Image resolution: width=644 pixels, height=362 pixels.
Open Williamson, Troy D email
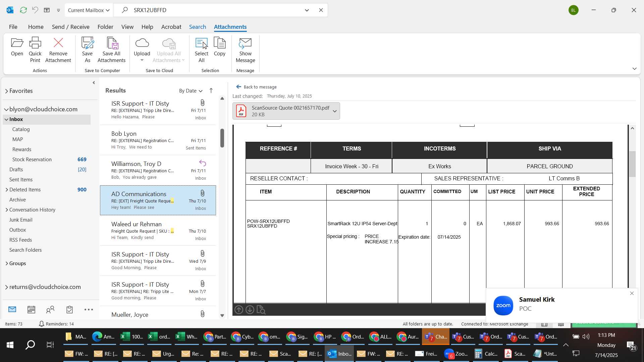[x=158, y=170]
